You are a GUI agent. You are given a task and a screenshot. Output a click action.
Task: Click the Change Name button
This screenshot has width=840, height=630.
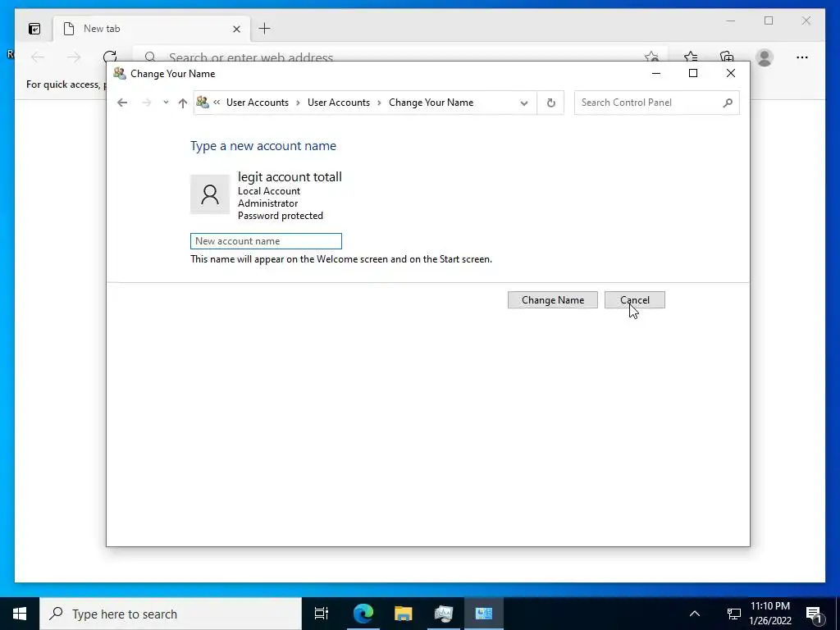tap(552, 300)
